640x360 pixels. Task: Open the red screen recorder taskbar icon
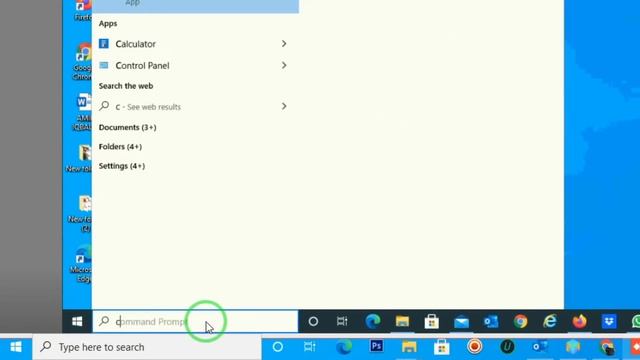point(474,347)
